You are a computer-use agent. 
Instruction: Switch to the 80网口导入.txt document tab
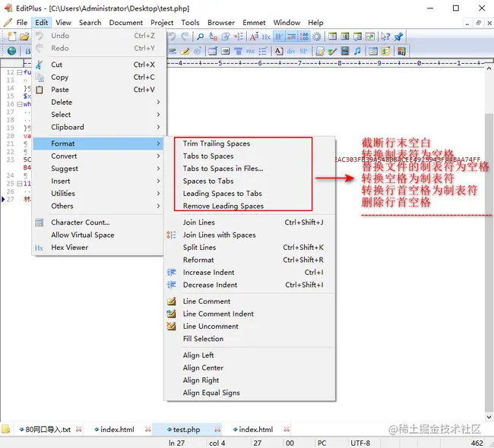point(48,430)
